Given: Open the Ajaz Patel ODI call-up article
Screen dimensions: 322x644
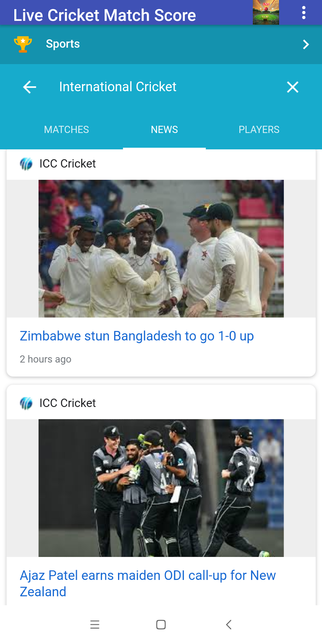Looking at the screenshot, I should (x=148, y=583).
